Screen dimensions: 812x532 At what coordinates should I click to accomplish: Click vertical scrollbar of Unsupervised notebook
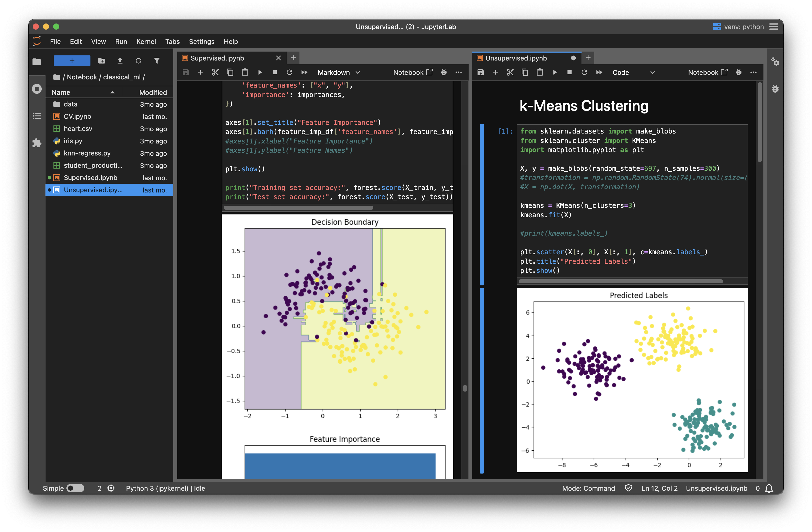click(x=760, y=122)
